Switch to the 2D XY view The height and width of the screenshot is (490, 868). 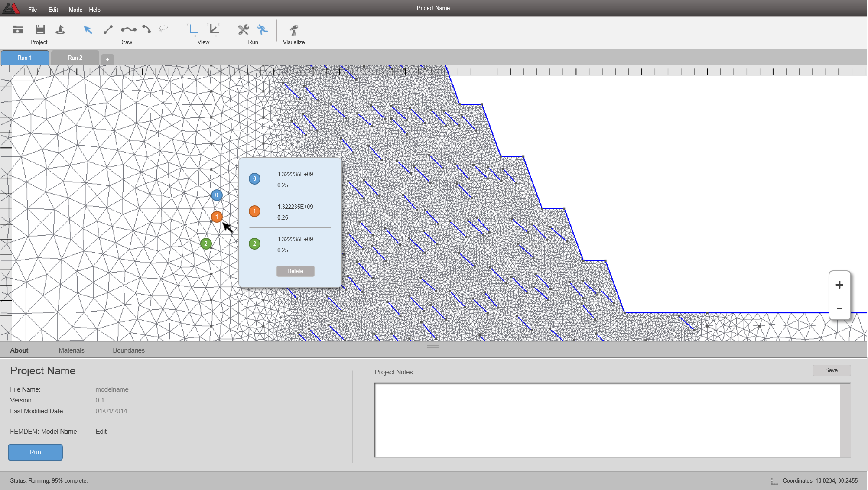click(193, 29)
